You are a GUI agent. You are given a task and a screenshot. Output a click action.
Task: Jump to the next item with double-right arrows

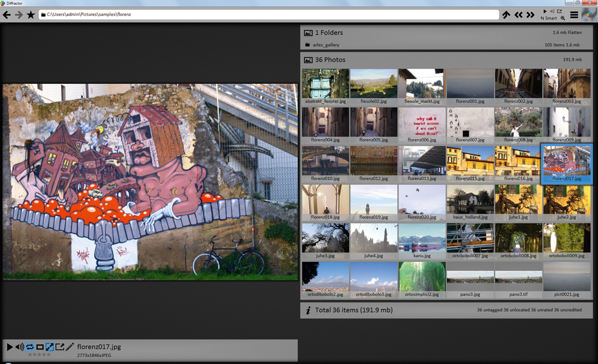531,15
